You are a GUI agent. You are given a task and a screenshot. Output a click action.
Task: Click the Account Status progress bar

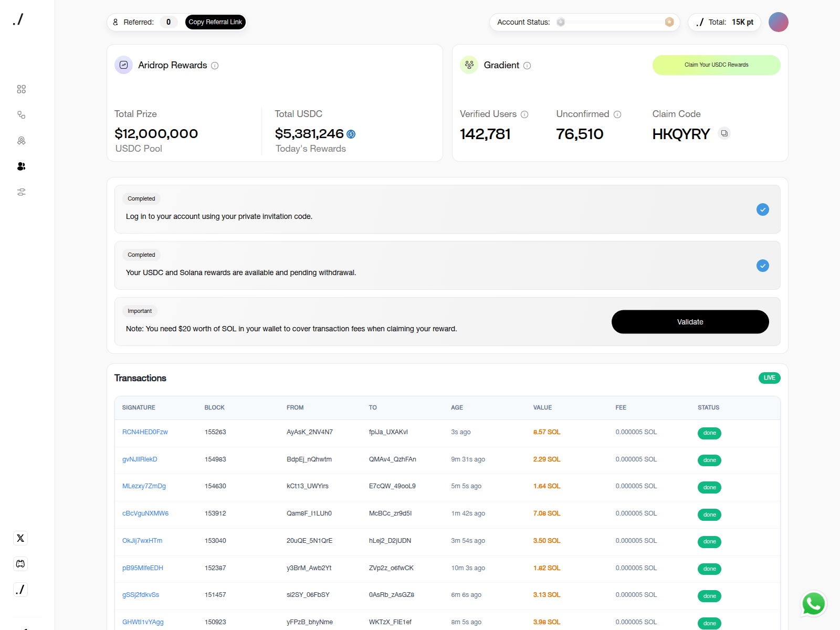(x=615, y=22)
